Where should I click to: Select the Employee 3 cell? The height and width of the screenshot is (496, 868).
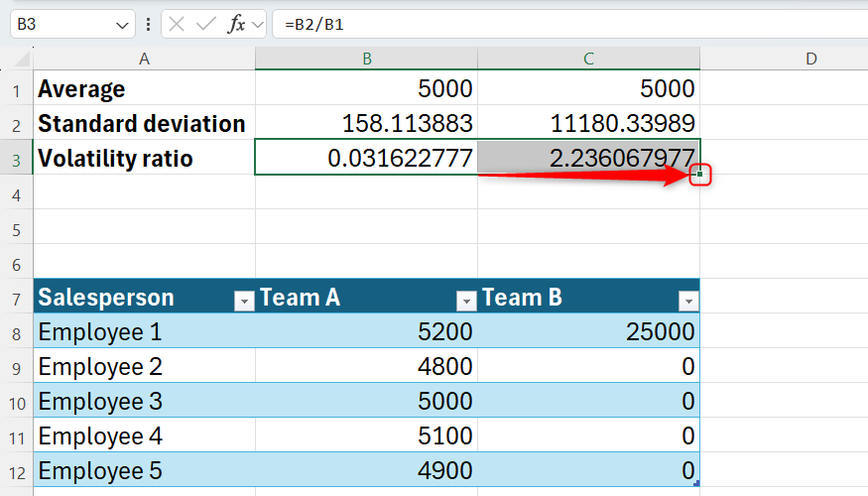144,401
